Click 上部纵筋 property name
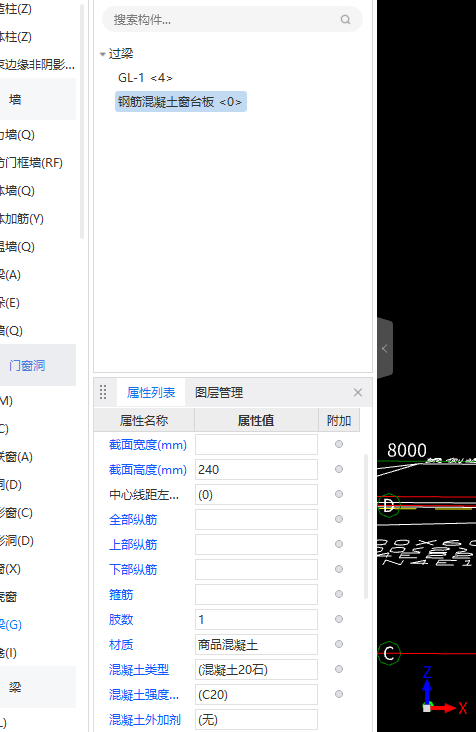The height and width of the screenshot is (732, 476). click(133, 545)
